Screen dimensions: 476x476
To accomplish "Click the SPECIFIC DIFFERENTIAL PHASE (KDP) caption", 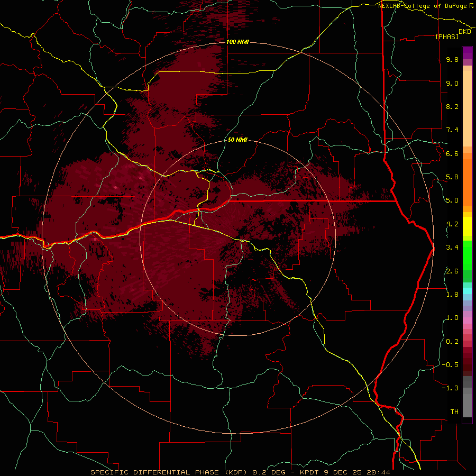I will click(169, 472).
